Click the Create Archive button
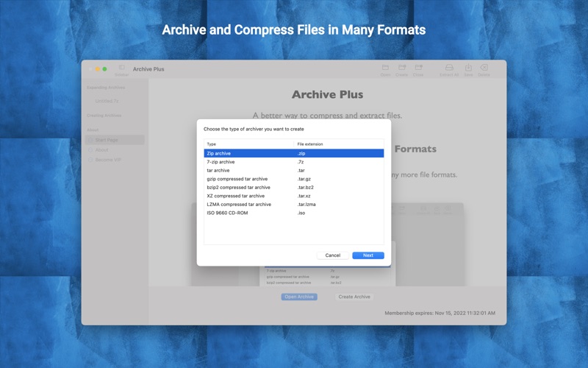The height and width of the screenshot is (368, 588). 354,297
